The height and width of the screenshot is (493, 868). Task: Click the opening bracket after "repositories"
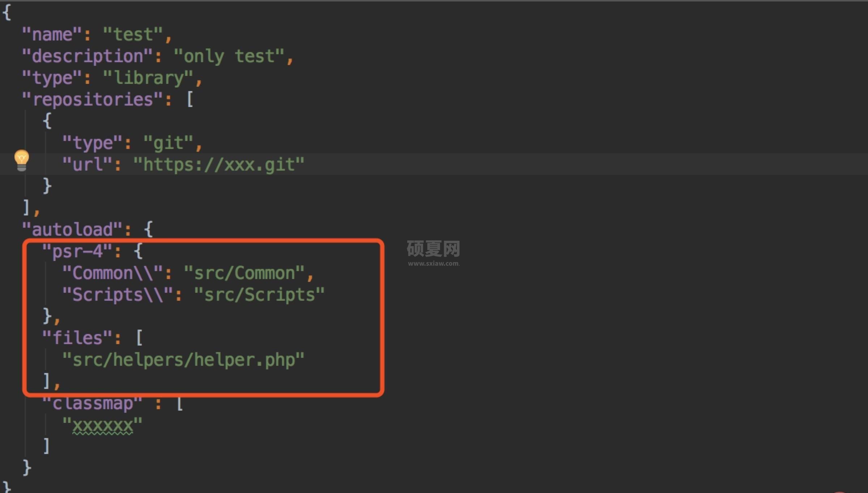(190, 99)
